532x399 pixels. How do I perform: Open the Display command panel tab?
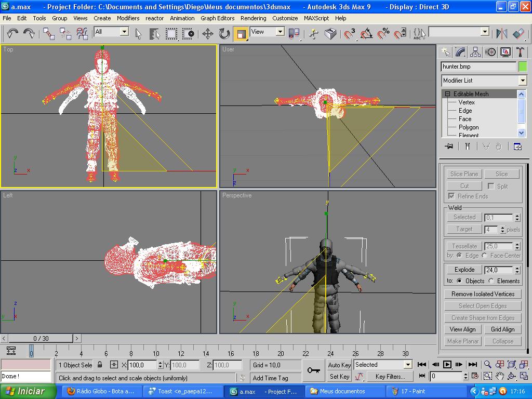505,52
